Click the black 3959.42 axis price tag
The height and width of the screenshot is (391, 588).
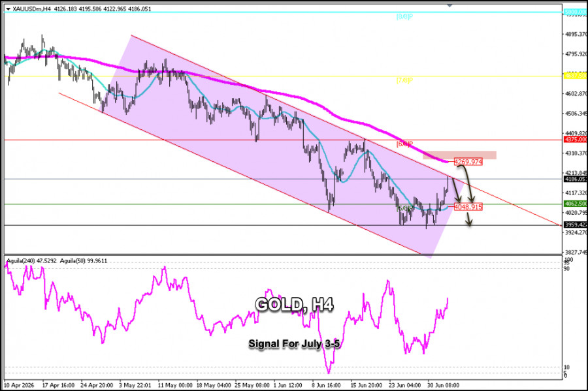576,225
